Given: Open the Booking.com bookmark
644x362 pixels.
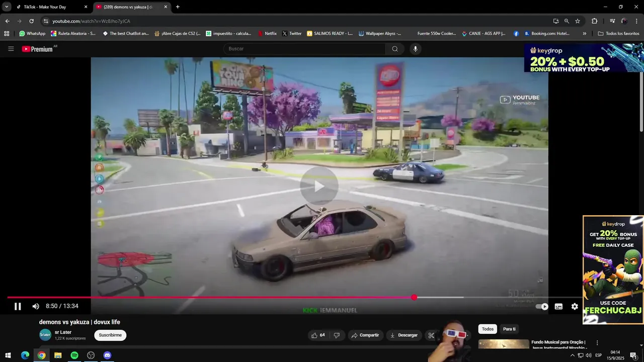Looking at the screenshot, I should [547, 34].
